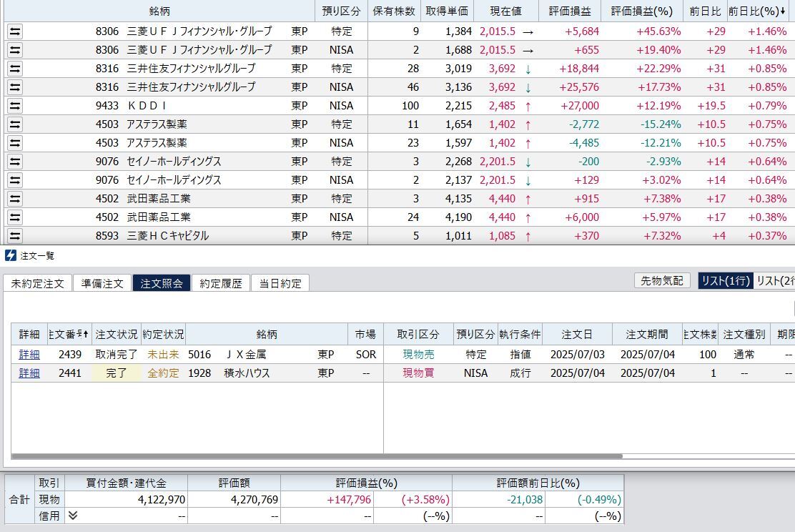Click trade icon for 4503 アステラス製薬 NISA row
This screenshot has width=795, height=532.
pos(15,143)
